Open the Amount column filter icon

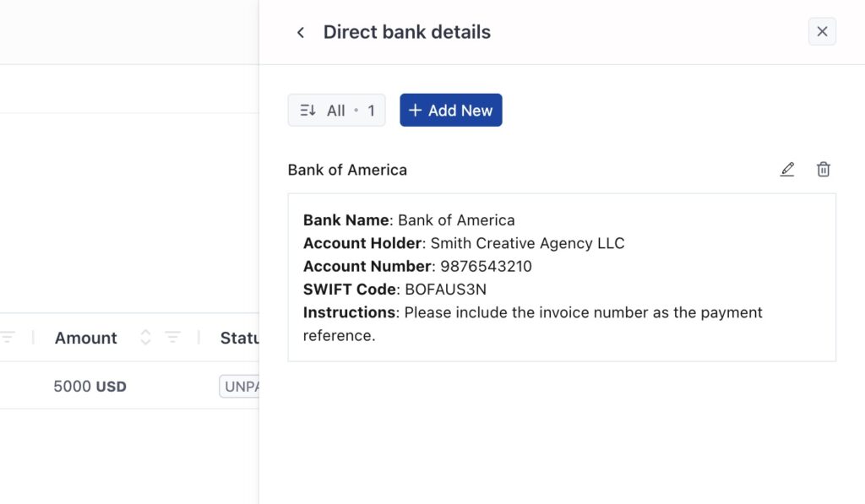coord(172,337)
